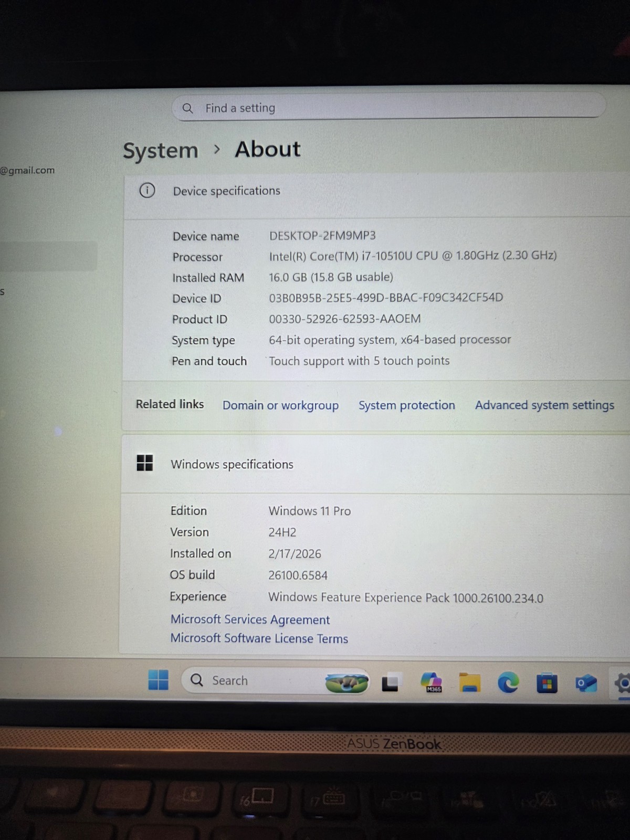Click the 64-bit operating system text
This screenshot has width=630, height=840.
pyautogui.click(x=390, y=340)
